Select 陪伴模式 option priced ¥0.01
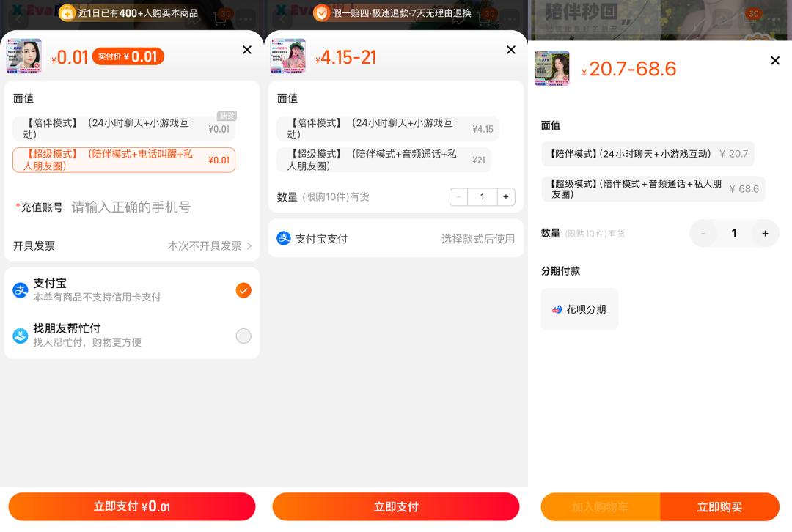The width and height of the screenshot is (792, 532). point(124,129)
